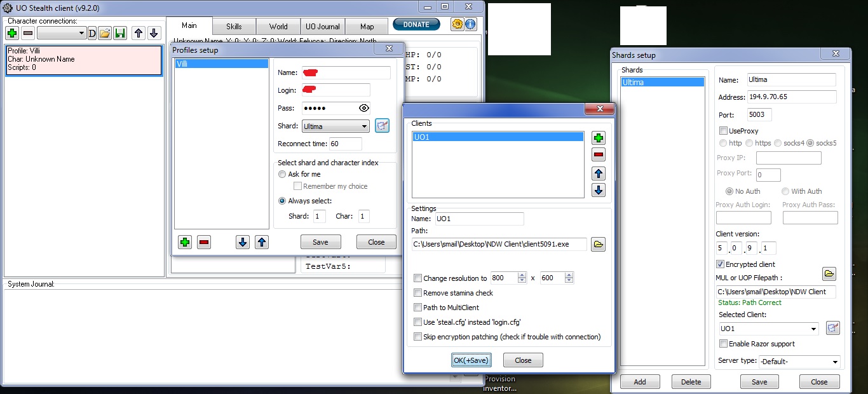Enable Razor support checkbox
This screenshot has height=394, width=868.
pyautogui.click(x=723, y=344)
